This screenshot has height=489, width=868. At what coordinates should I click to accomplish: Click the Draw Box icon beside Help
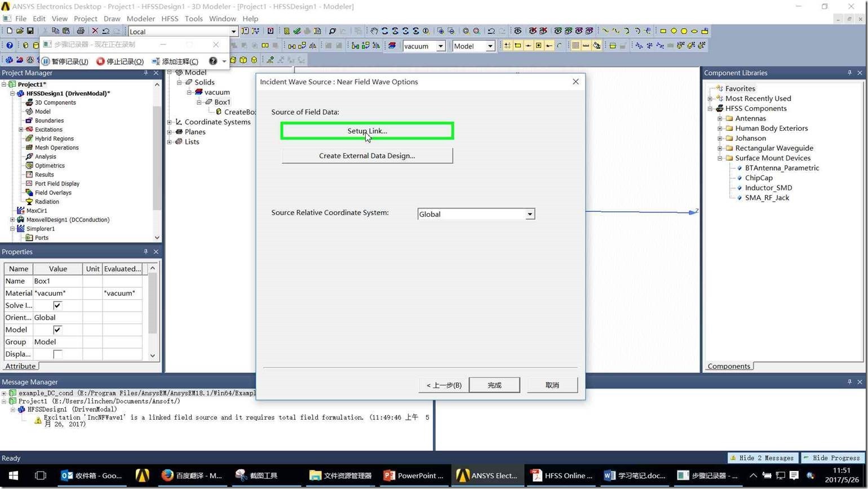pos(25,45)
